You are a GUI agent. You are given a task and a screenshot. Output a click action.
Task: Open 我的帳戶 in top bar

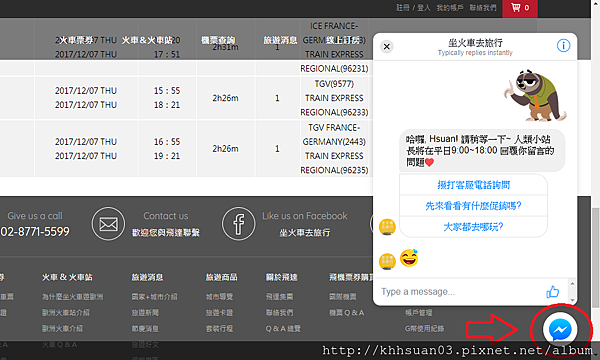click(x=450, y=8)
